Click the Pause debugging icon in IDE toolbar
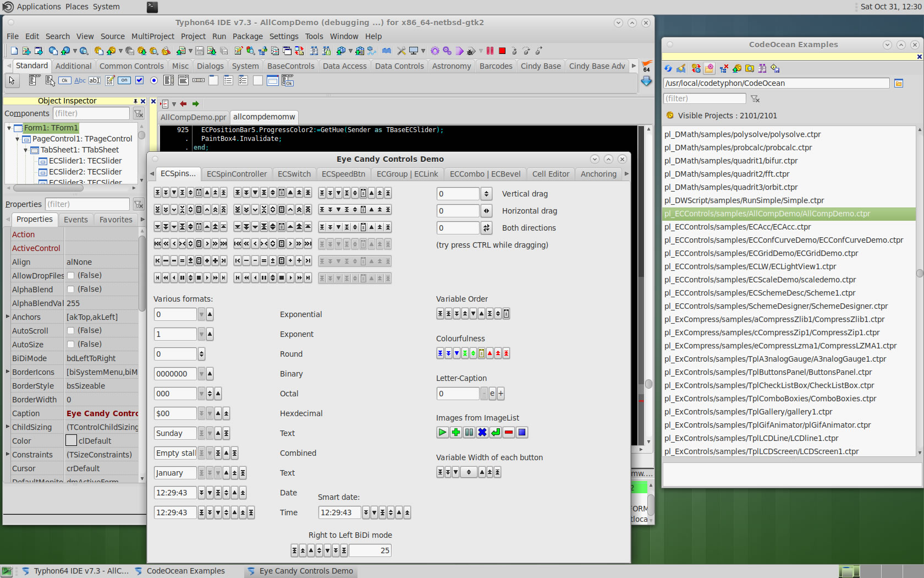Image resolution: width=924 pixels, height=578 pixels. (x=490, y=51)
